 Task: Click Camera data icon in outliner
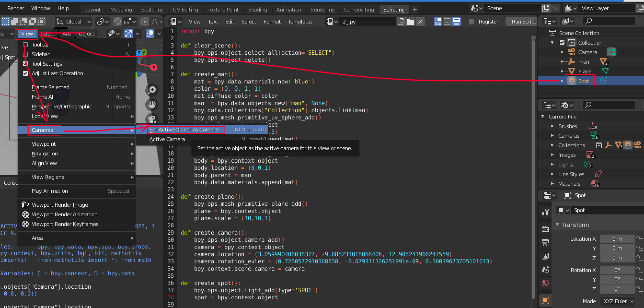(x=611, y=52)
